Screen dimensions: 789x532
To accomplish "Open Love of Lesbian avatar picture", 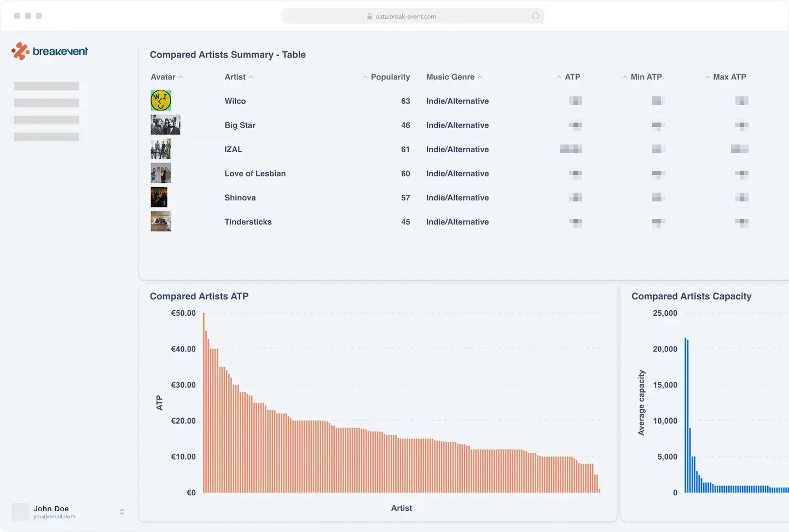I will [x=161, y=173].
